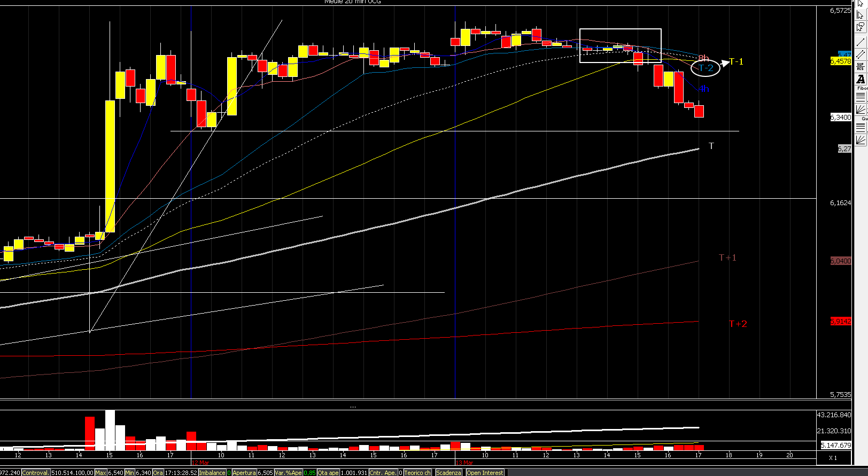This screenshot has width=868, height=476.
Task: Click the min value 6,340
Action: (143, 473)
